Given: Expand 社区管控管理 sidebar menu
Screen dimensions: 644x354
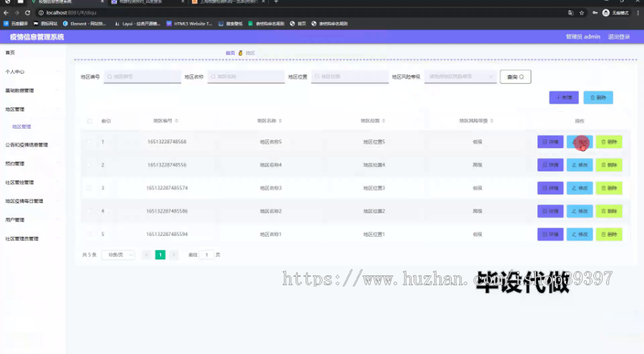Looking at the screenshot, I should point(33,182).
